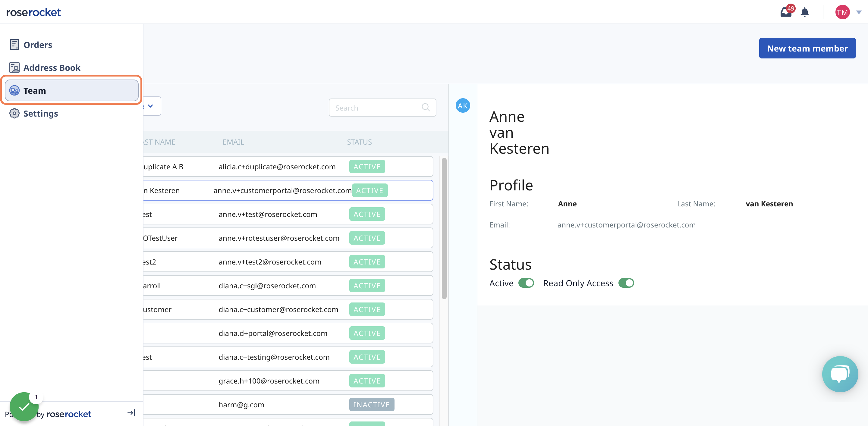Image resolution: width=868 pixels, height=426 pixels.
Task: Click the Profile section heading
Action: point(511,185)
